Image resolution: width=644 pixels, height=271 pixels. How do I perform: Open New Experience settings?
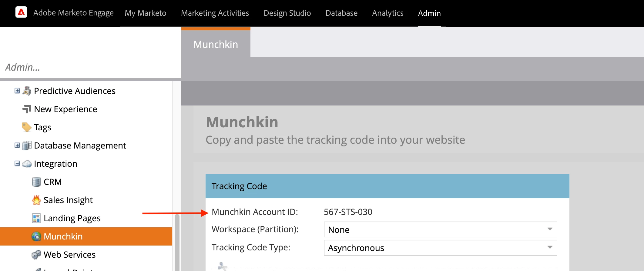65,109
